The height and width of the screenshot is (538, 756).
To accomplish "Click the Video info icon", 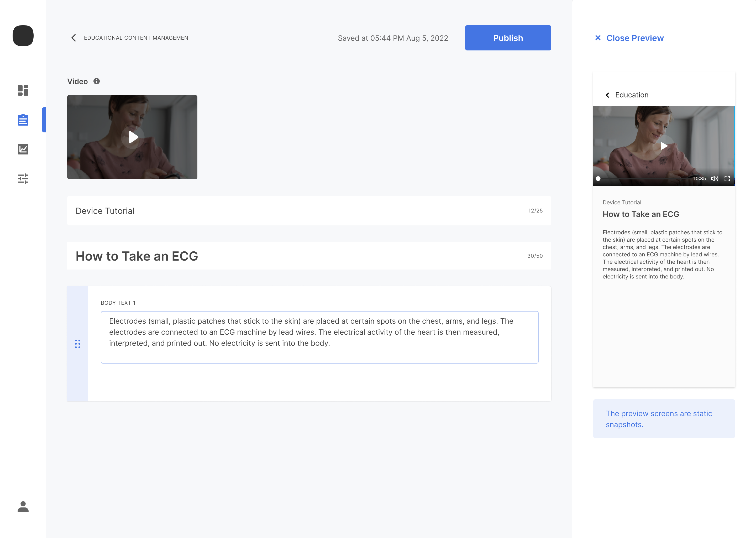I will tap(96, 81).
